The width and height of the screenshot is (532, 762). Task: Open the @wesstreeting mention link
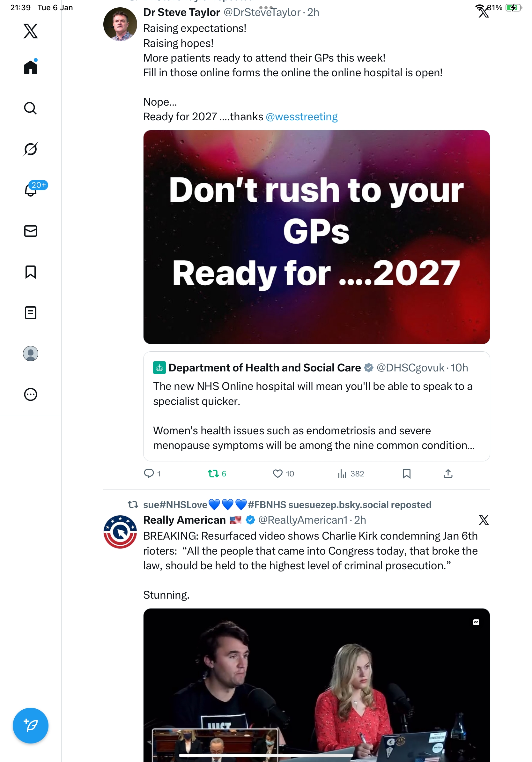[x=301, y=116]
